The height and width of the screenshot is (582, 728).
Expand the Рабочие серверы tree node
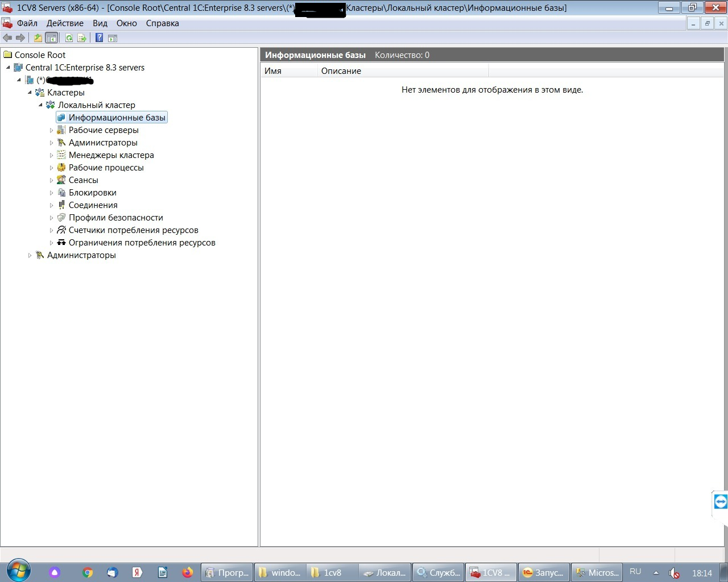click(x=51, y=131)
